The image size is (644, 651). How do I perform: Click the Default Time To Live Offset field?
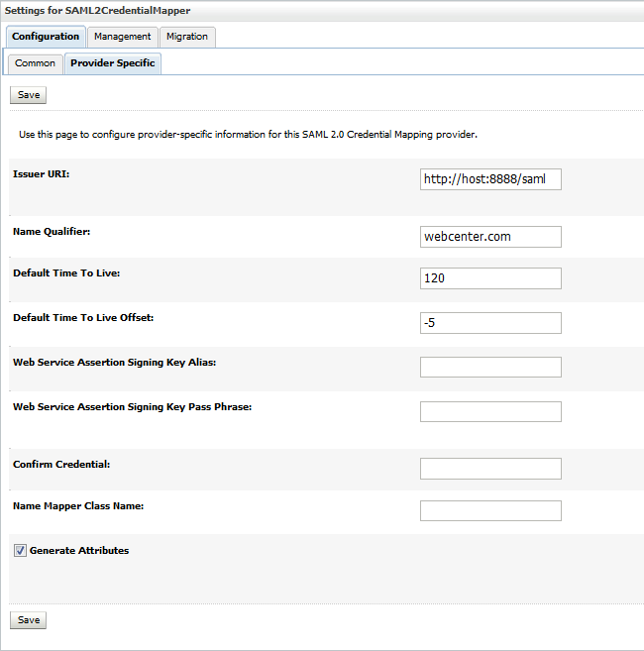click(490, 323)
